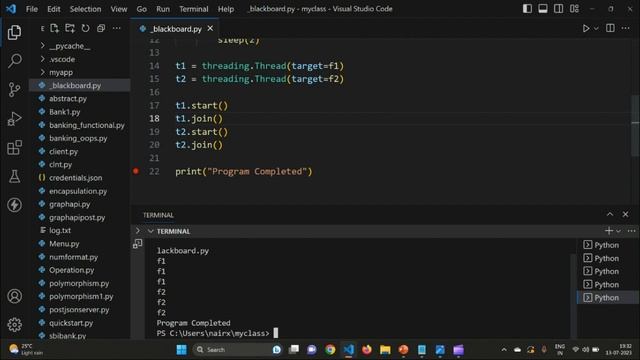Open the Accounts menu icon
The width and height of the screenshot is (640, 360).
point(14,296)
